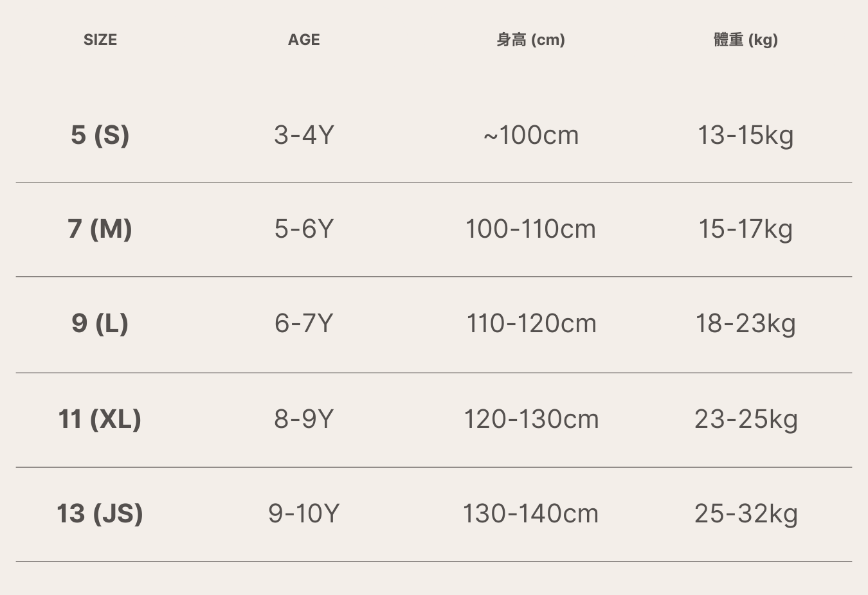Click the 23-25kg weight value

click(x=746, y=419)
